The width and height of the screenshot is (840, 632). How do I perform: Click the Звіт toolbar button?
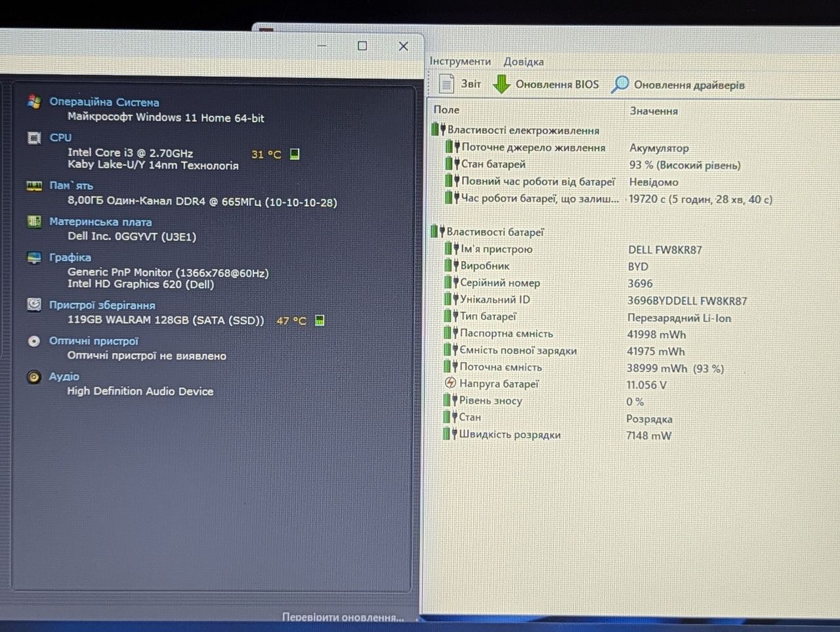460,84
